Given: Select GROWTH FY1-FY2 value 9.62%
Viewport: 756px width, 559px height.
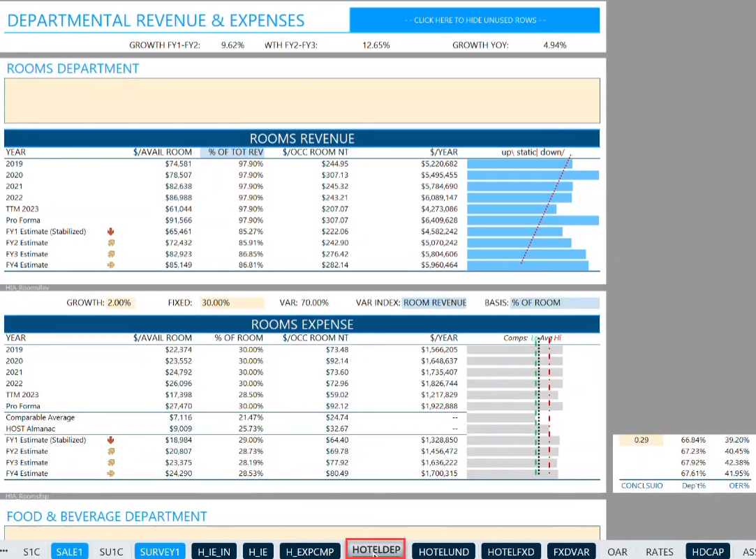Looking at the screenshot, I should coord(232,45).
